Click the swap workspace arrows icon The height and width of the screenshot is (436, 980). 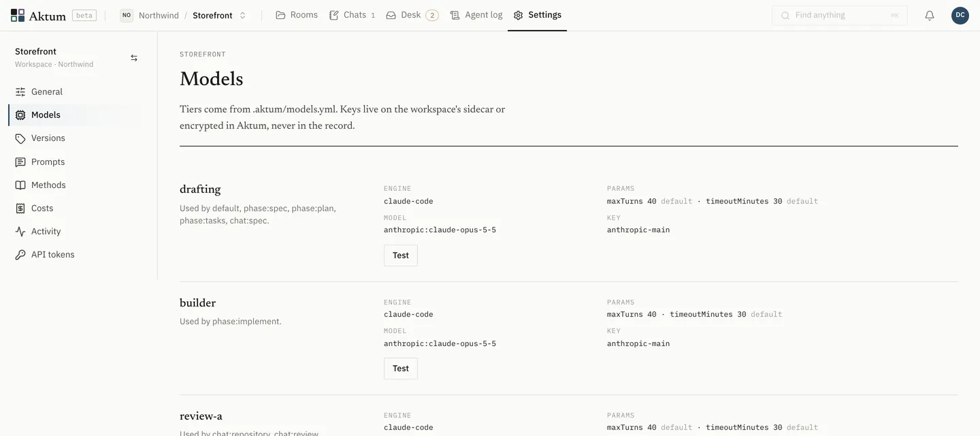point(134,58)
